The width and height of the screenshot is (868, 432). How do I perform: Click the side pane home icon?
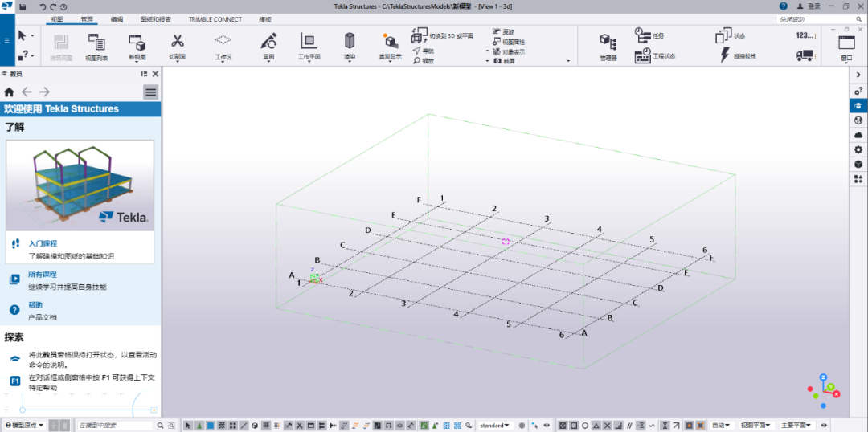[9, 92]
